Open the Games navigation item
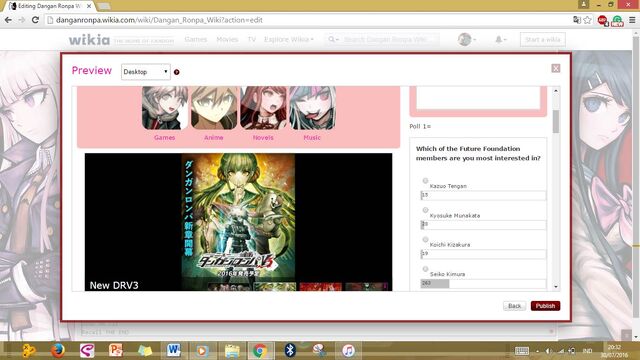The width and height of the screenshot is (640, 360). 196,40
